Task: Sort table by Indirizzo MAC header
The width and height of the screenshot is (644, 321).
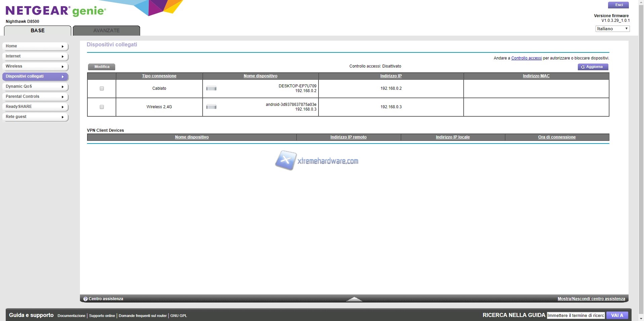Action: [x=536, y=76]
